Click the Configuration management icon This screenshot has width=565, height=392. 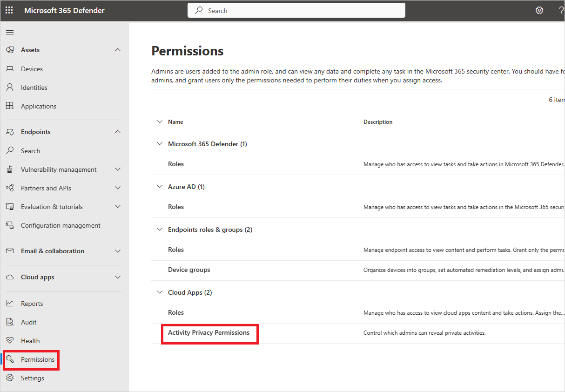click(10, 225)
